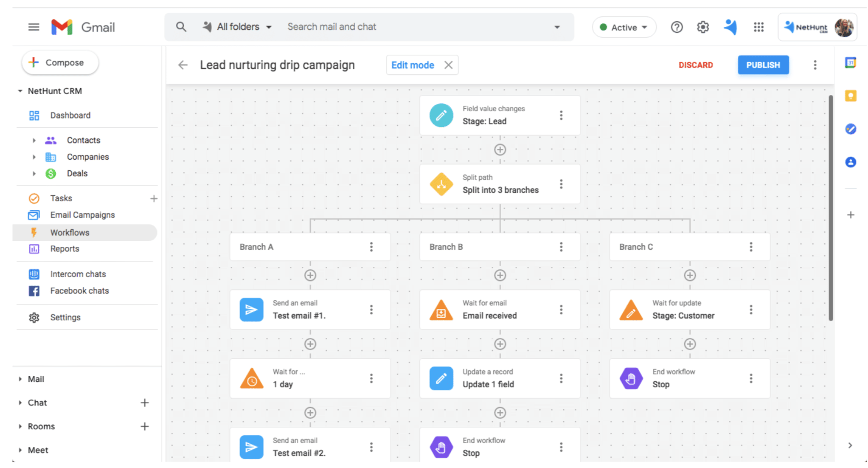Select the Email Campaigns icon

pyautogui.click(x=33, y=215)
